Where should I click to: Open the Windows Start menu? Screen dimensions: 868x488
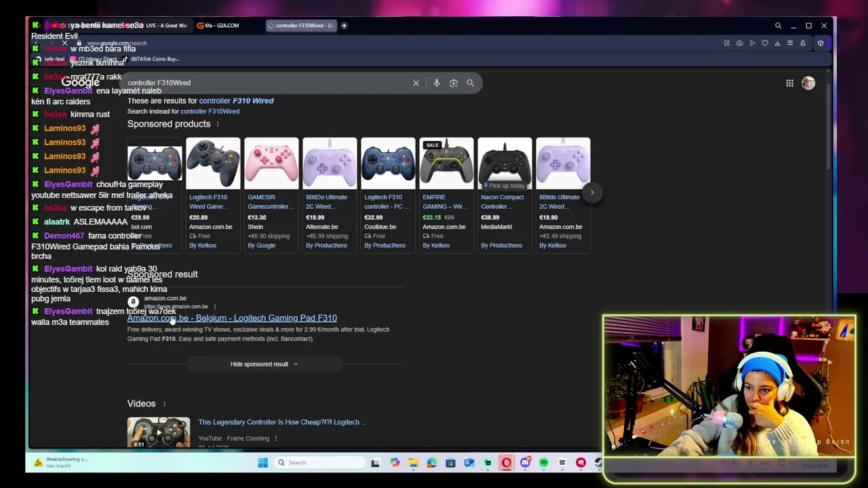(262, 463)
